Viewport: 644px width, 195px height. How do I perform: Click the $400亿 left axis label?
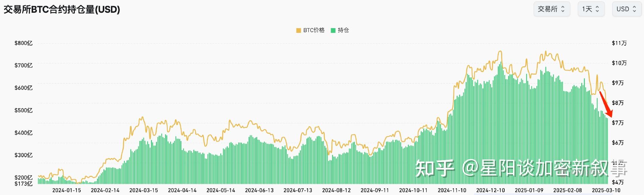click(x=23, y=133)
